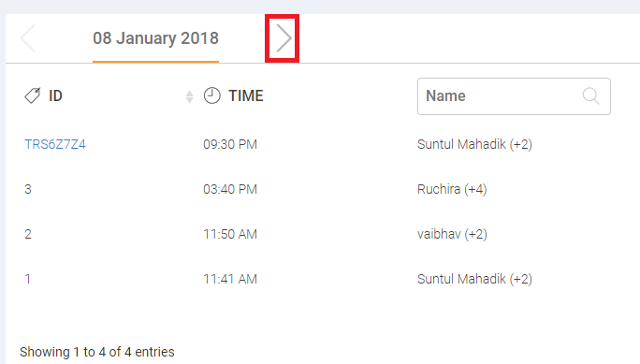
Task: Sort by ID using sort arrows
Action: click(189, 96)
